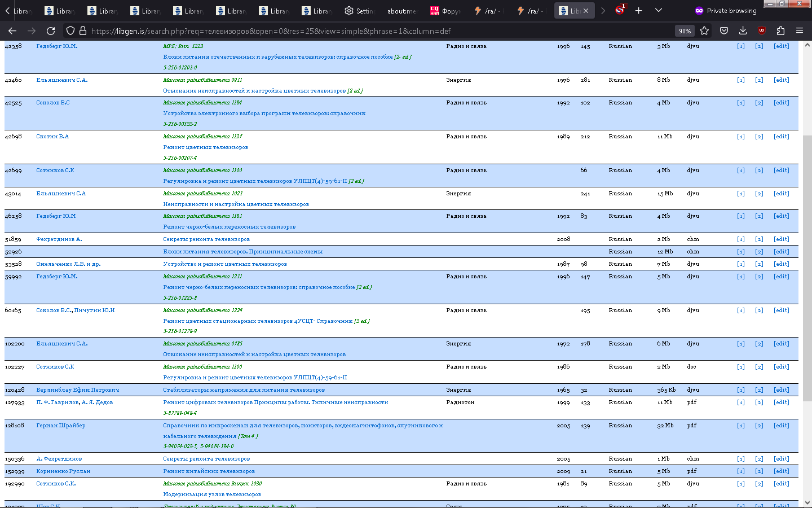Open title Неисправности и настройка цветных телевизоров
Image resolution: width=812 pixels, height=508 pixels.
tap(236, 204)
